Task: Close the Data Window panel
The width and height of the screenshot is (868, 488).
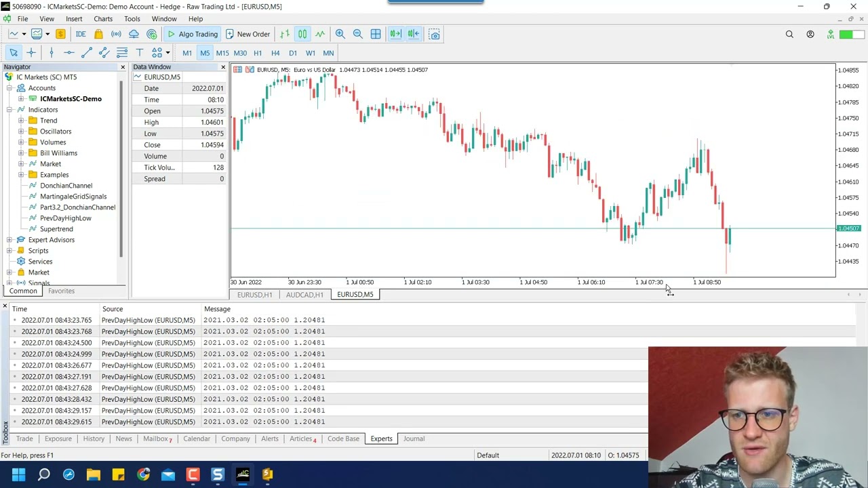Action: (223, 67)
